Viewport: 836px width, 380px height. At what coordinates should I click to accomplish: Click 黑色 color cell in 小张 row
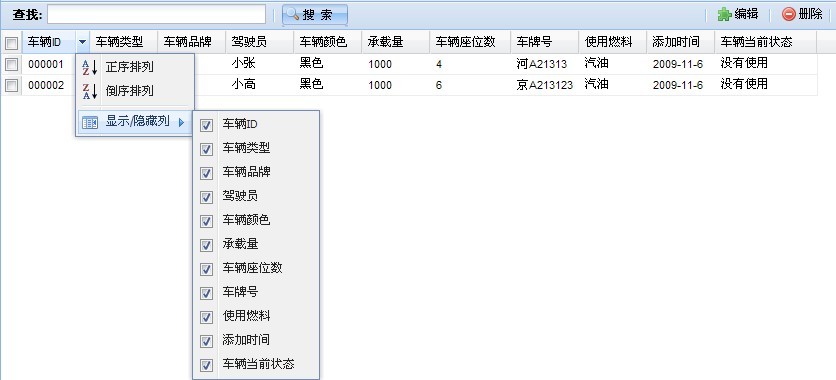(311, 64)
